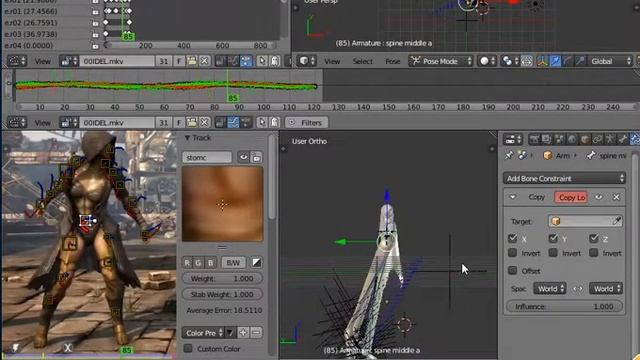Enable the X axis checkbox

tap(513, 238)
